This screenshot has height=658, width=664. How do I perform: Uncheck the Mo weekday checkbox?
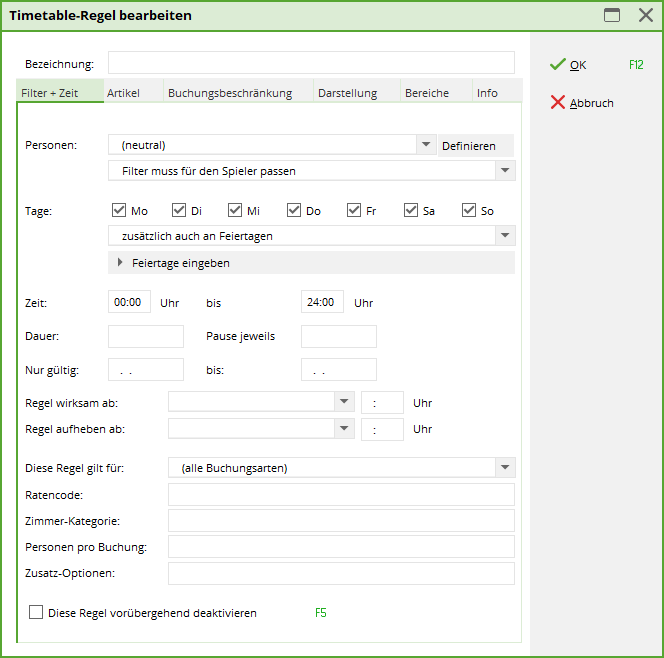tap(120, 211)
